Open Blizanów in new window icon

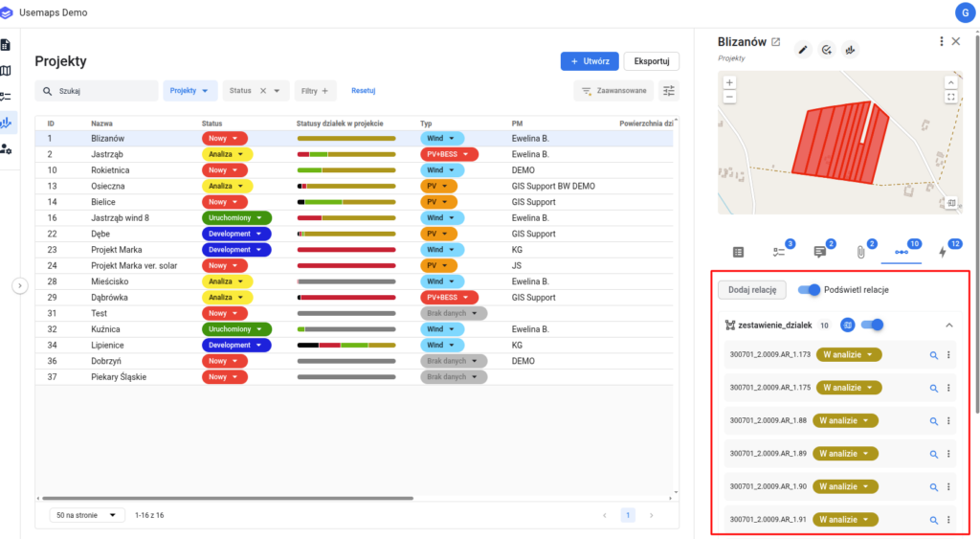pos(775,42)
